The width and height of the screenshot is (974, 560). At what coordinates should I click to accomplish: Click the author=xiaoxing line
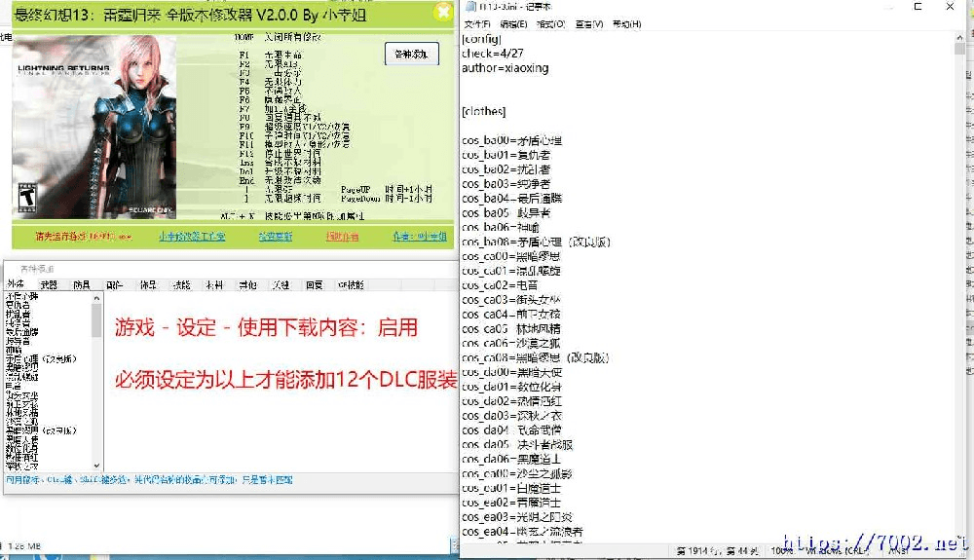[x=505, y=68]
